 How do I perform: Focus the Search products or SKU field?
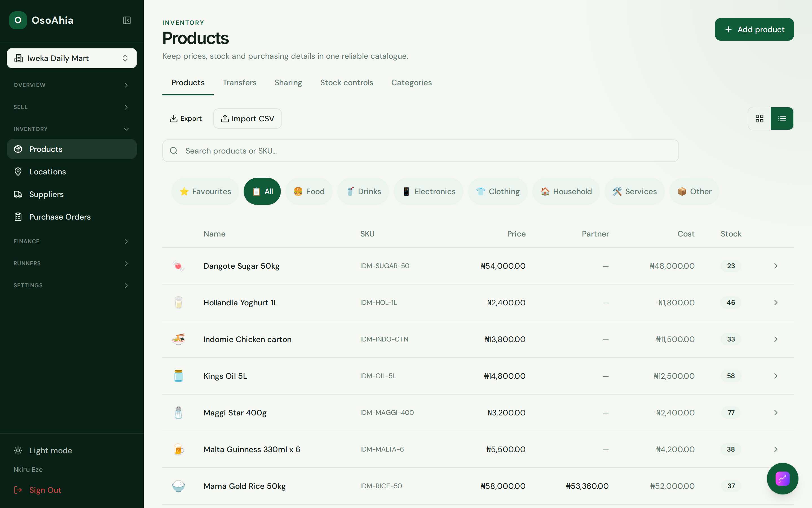(x=420, y=151)
